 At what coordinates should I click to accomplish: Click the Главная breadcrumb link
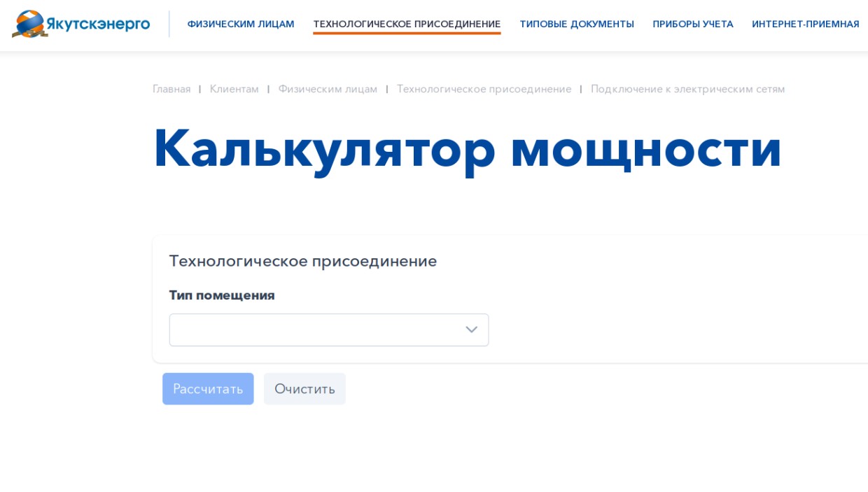pos(171,89)
